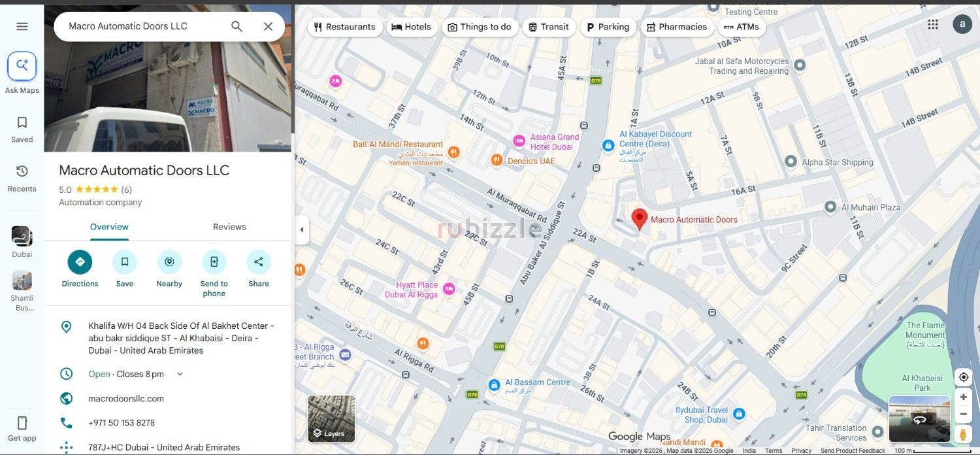
Task: Click plus code 787J+HC Dubai
Action: tap(164, 448)
